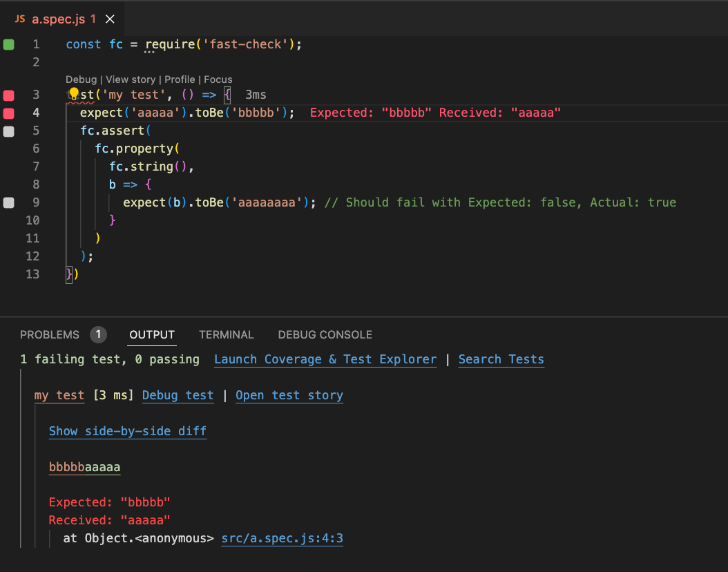Click the Focus code lens
Image resolution: width=728 pixels, height=572 pixels.
[x=218, y=79]
